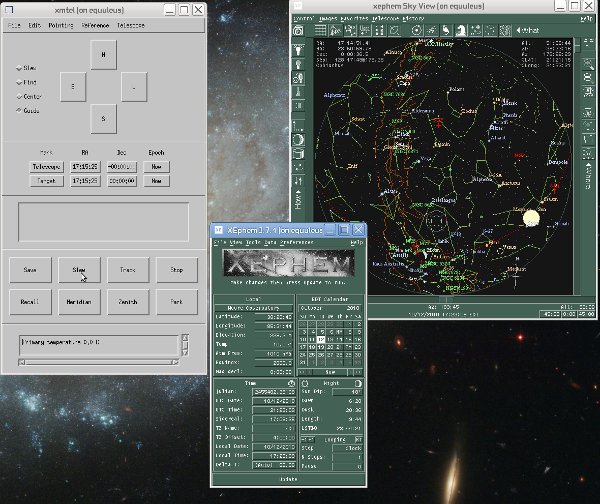Toggle the circle-with-diagonal-line icon in Sky View
Image resolution: width=600 pixels, height=504 pixels.
point(395,30)
